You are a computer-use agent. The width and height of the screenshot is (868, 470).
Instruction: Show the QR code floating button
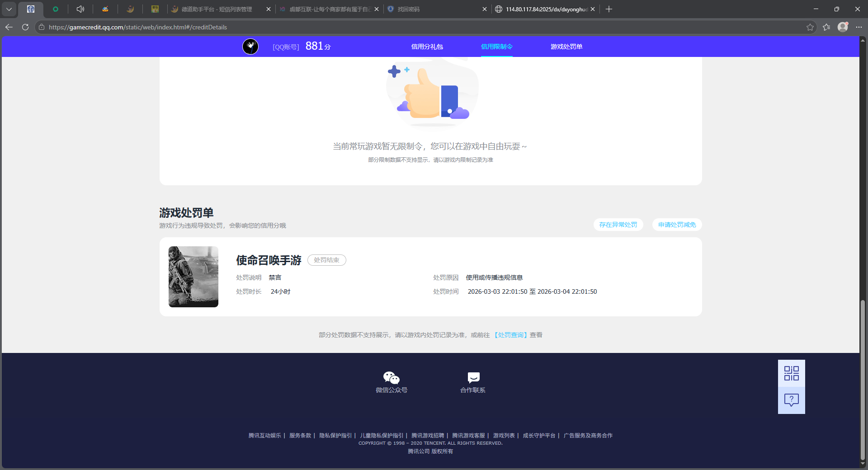click(791, 373)
